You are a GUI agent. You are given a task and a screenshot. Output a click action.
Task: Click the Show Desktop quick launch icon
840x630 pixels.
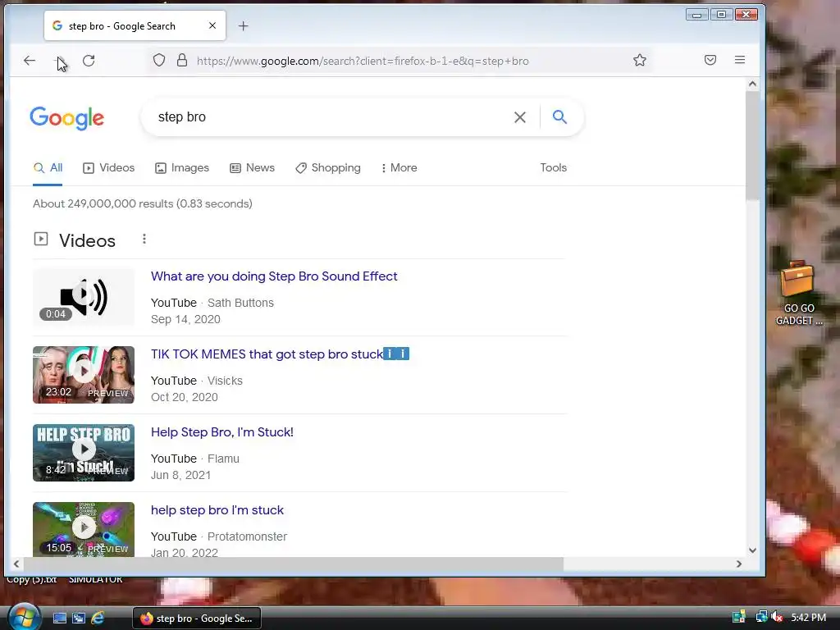click(x=59, y=618)
